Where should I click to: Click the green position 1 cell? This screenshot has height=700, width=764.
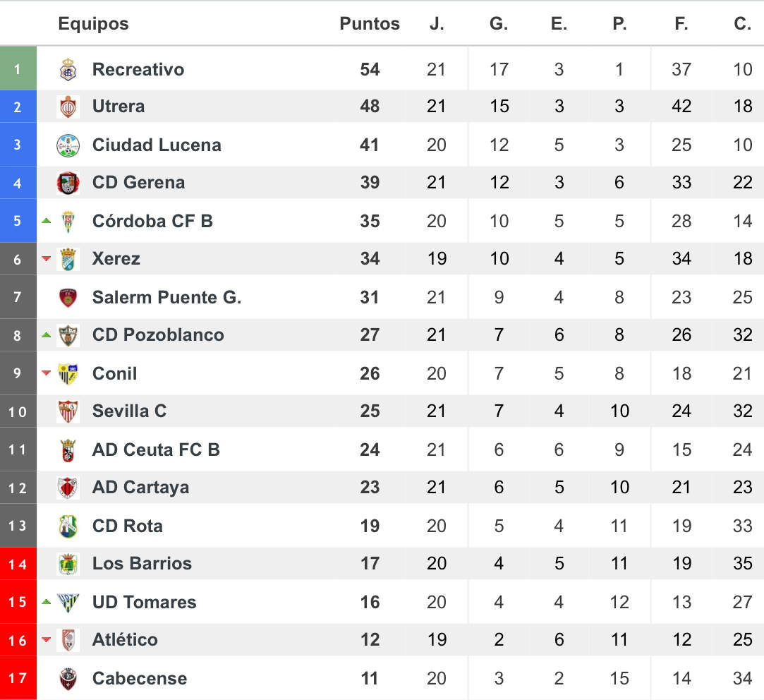coord(18,68)
